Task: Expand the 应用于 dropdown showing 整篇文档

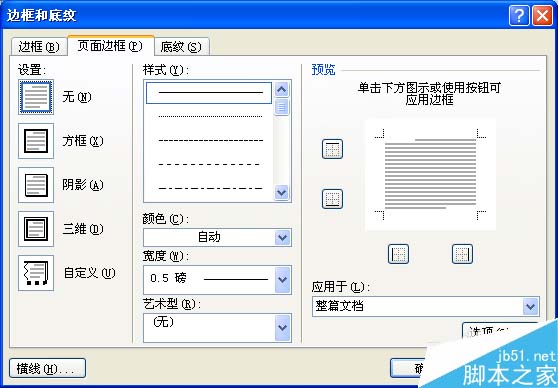Action: click(x=426, y=306)
